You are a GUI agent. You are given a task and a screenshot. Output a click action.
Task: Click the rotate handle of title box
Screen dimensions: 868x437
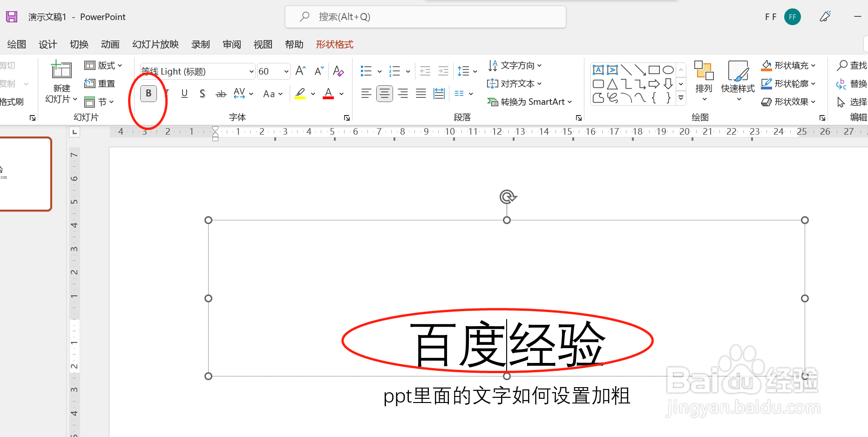(508, 197)
